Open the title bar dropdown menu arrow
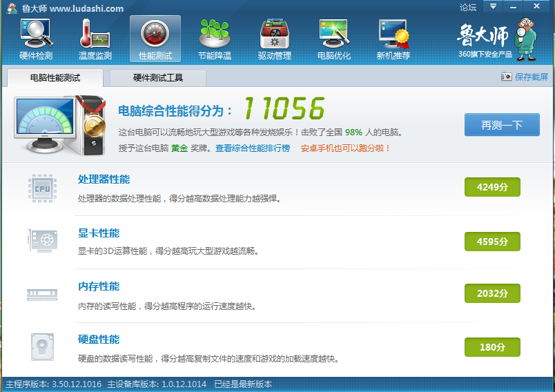The image size is (555, 392). click(x=493, y=6)
